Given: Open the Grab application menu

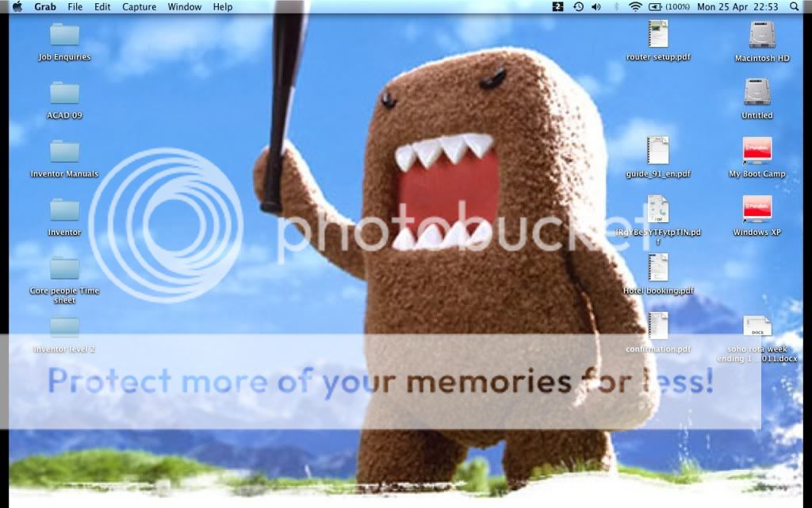Looking at the screenshot, I should click(45, 6).
